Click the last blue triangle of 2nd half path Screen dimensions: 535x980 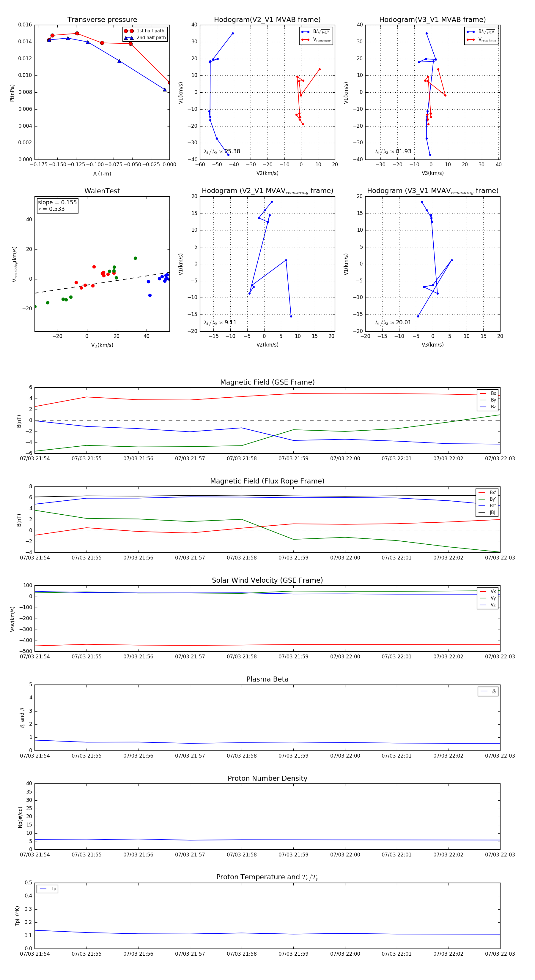(x=165, y=90)
